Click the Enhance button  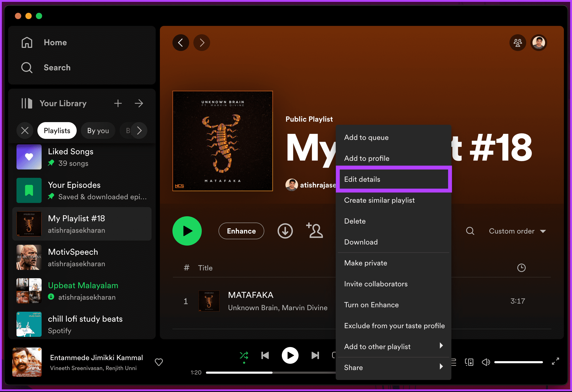click(x=241, y=231)
